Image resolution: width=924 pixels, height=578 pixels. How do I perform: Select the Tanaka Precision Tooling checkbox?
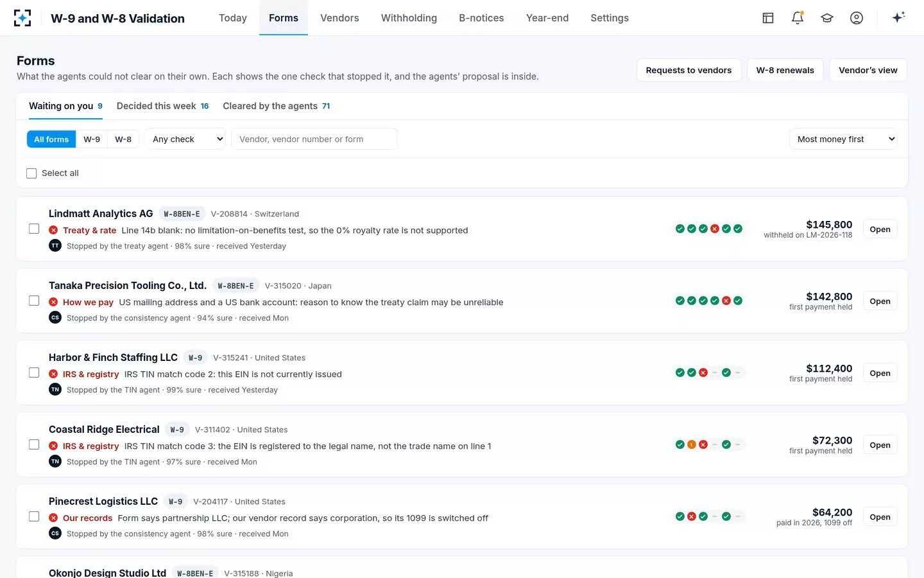[x=34, y=301]
